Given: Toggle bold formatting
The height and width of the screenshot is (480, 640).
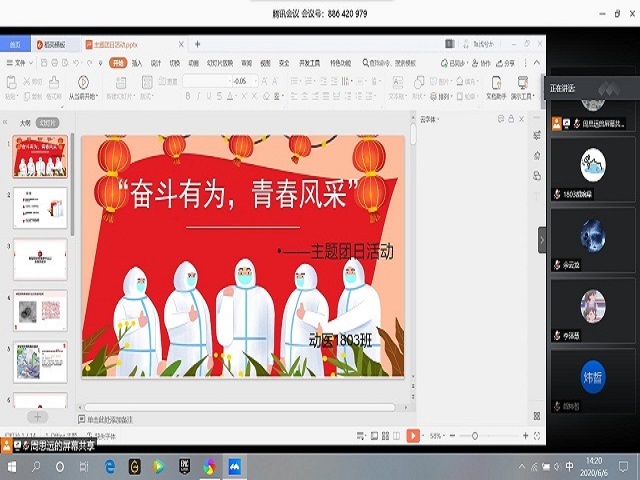Looking at the screenshot, I should [188, 96].
